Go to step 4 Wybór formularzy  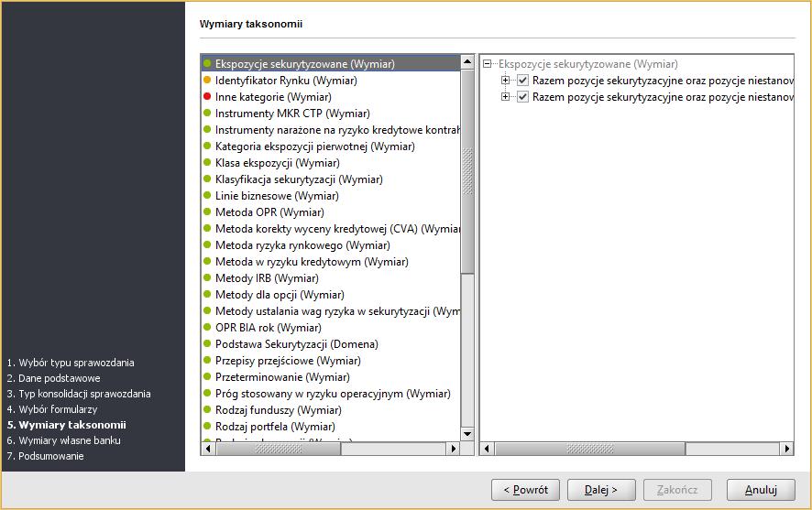(x=52, y=409)
